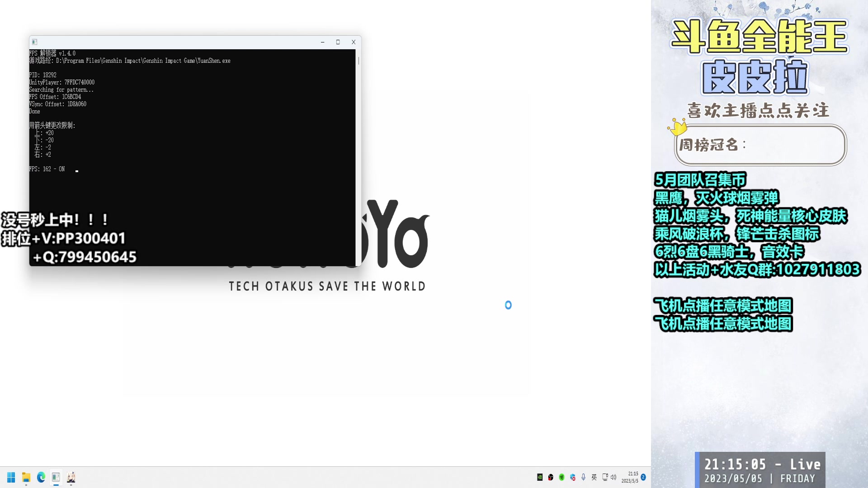The width and height of the screenshot is (868, 488).
Task: Click the microphone tray icon
Action: [x=584, y=477]
